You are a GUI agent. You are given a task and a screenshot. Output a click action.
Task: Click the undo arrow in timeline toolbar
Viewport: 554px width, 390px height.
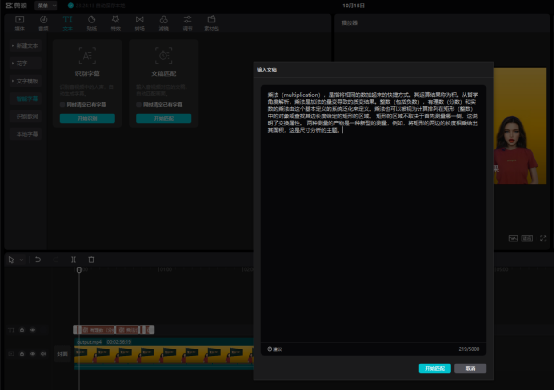(38, 260)
